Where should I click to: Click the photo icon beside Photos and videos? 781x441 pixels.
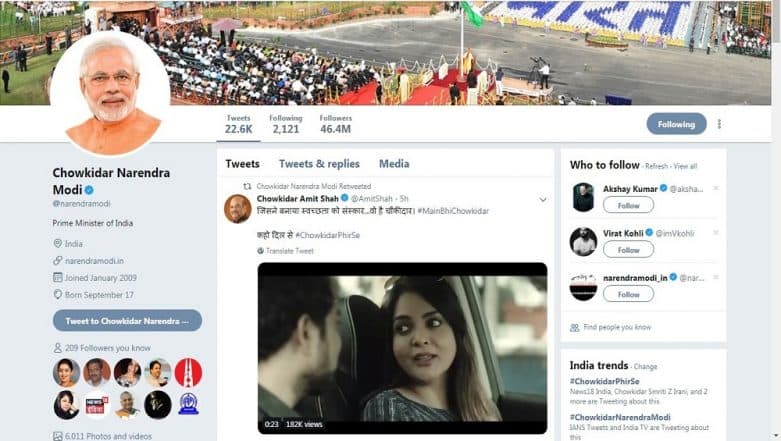point(58,437)
